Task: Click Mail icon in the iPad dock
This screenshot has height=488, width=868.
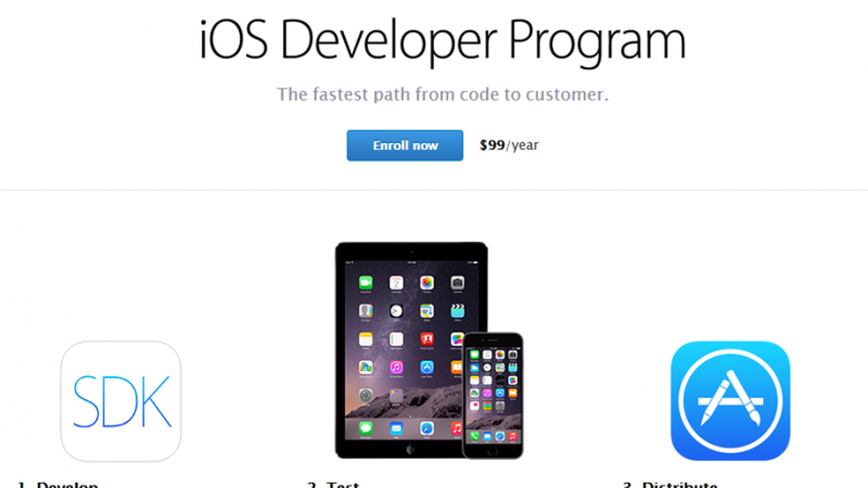Action: [x=396, y=428]
